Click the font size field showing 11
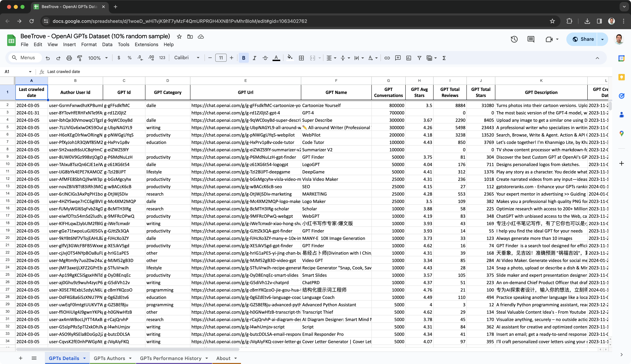 (221, 58)
